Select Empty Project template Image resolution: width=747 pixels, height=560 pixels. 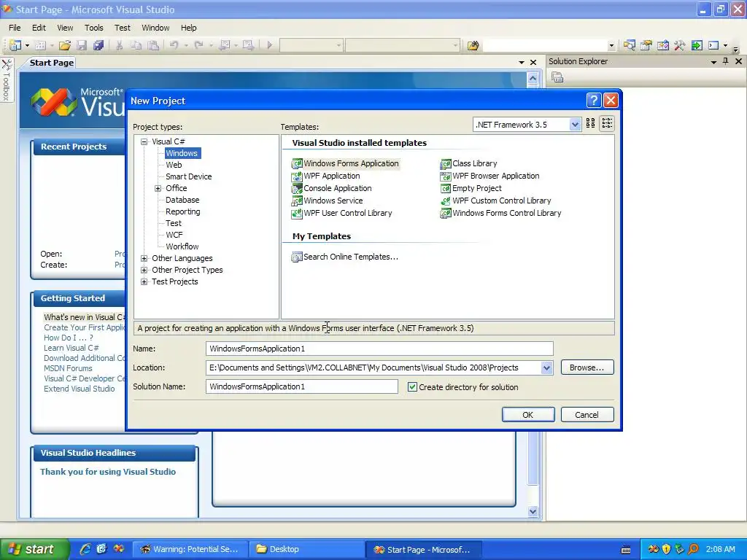click(x=471, y=188)
